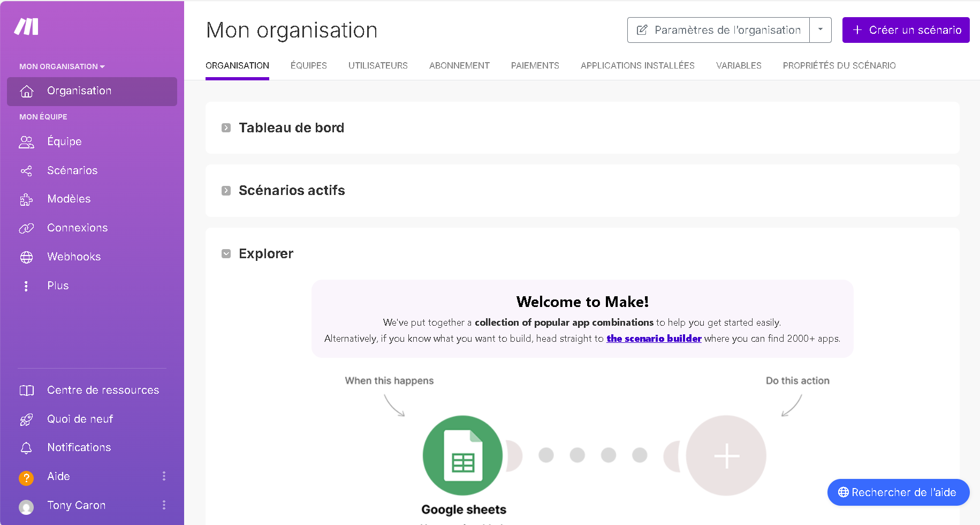Open the Organisation home page
The image size is (980, 525).
(x=79, y=91)
